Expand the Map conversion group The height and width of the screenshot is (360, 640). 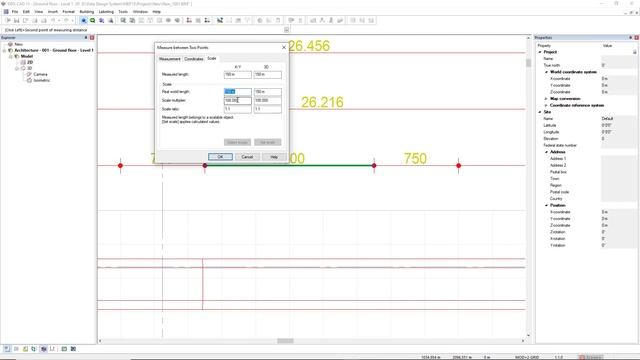[x=547, y=99]
